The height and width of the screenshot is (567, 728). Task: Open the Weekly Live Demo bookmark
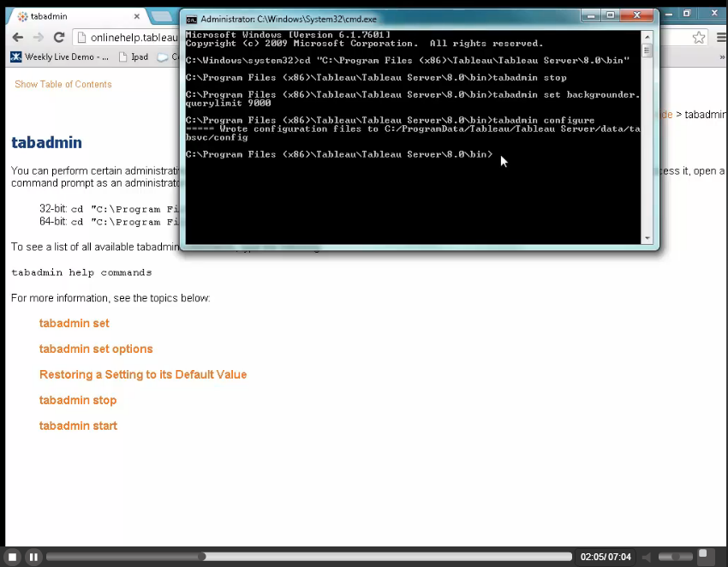[x=59, y=57]
